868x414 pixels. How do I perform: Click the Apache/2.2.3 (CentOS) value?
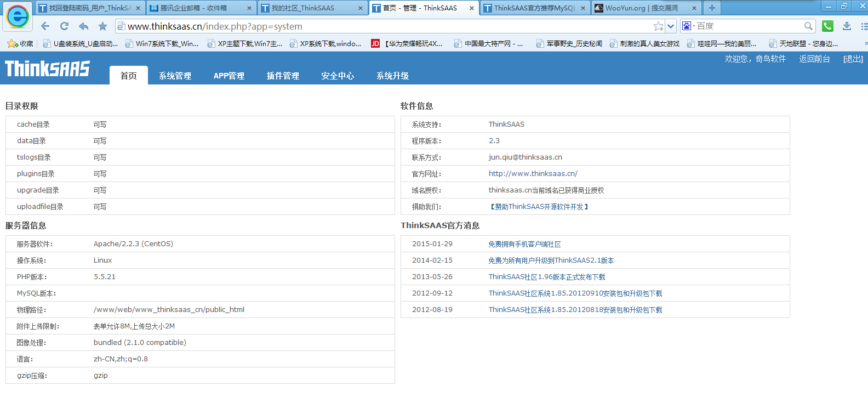pos(133,244)
